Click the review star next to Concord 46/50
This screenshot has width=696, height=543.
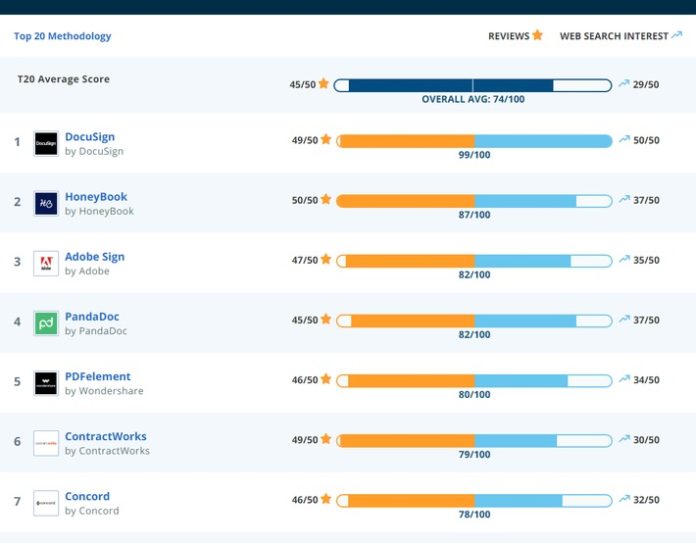[x=326, y=499]
